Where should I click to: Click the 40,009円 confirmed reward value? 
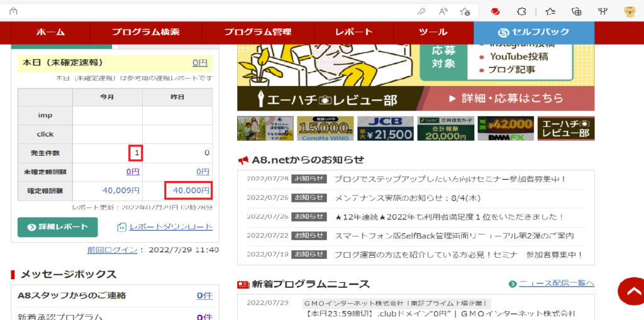click(121, 190)
